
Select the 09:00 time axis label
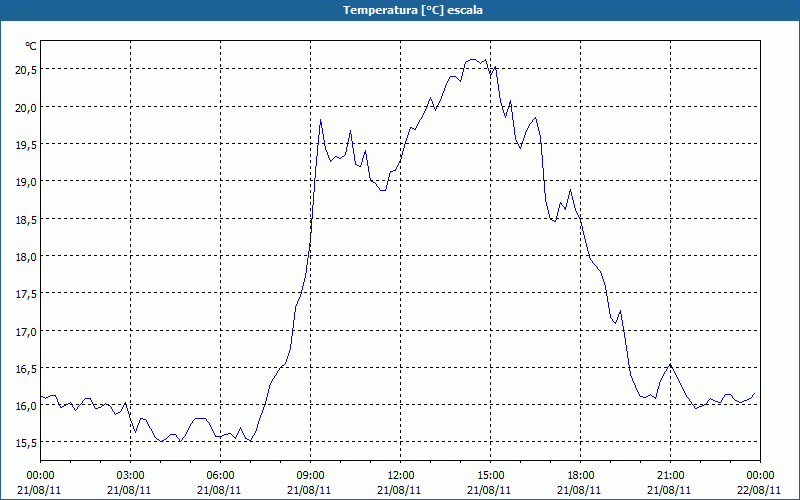(x=310, y=476)
